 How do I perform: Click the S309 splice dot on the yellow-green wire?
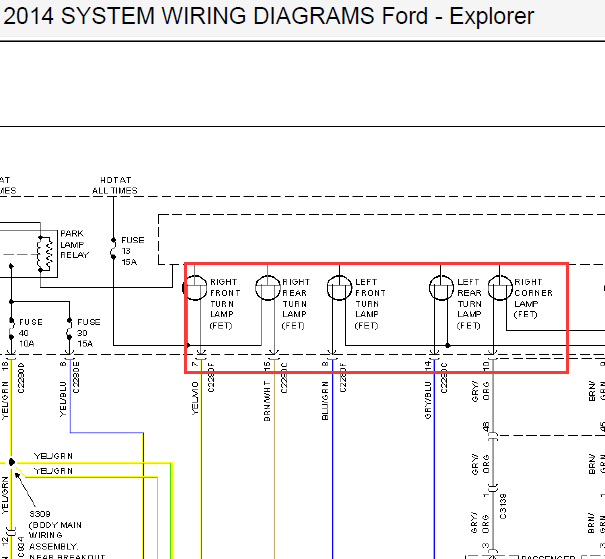[x=12, y=462]
